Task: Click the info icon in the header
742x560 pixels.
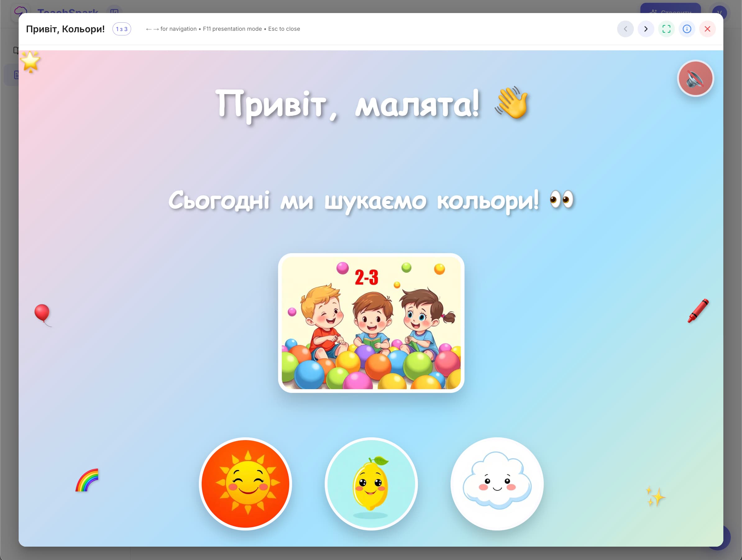Action: 687,29
